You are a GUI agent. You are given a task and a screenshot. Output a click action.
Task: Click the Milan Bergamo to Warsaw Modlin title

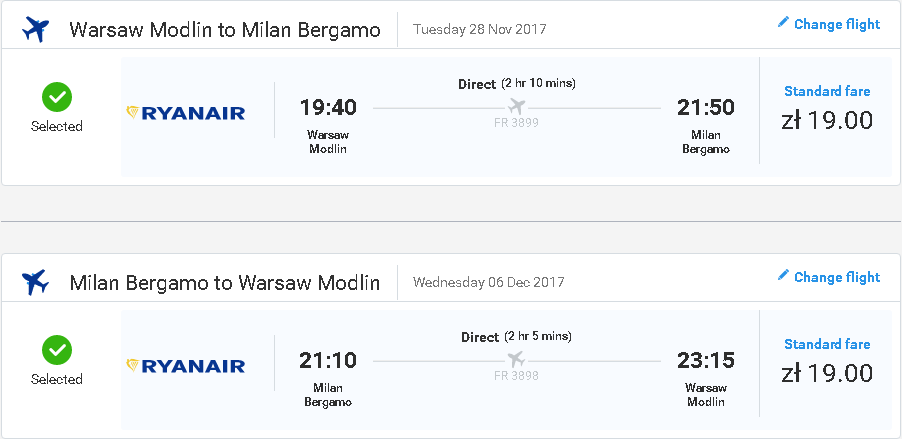(x=225, y=283)
